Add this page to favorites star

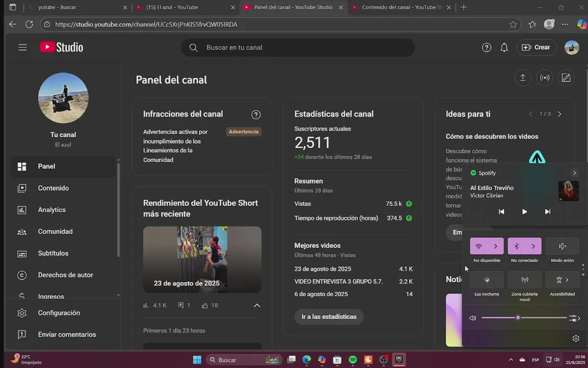coord(513,25)
